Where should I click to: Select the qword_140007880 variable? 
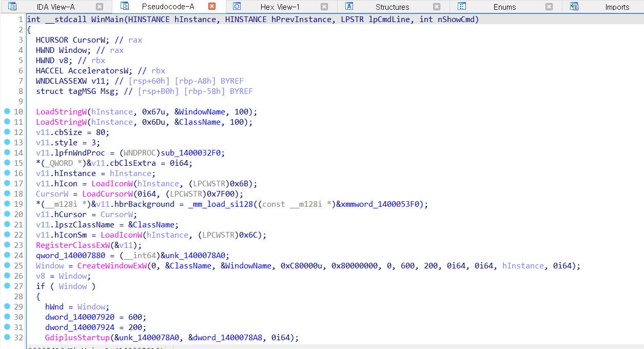click(70, 256)
